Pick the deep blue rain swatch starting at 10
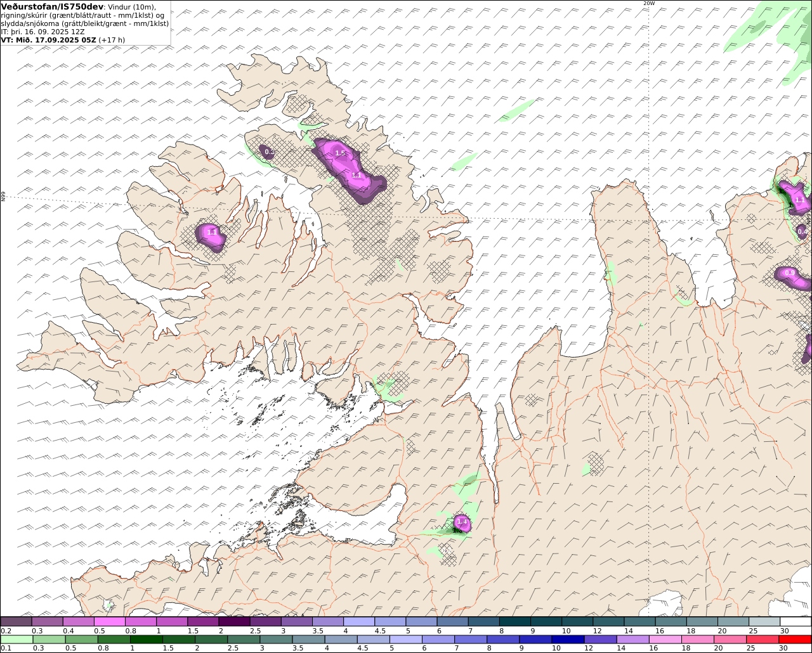The width and height of the screenshot is (812, 653). pyautogui.click(x=567, y=640)
